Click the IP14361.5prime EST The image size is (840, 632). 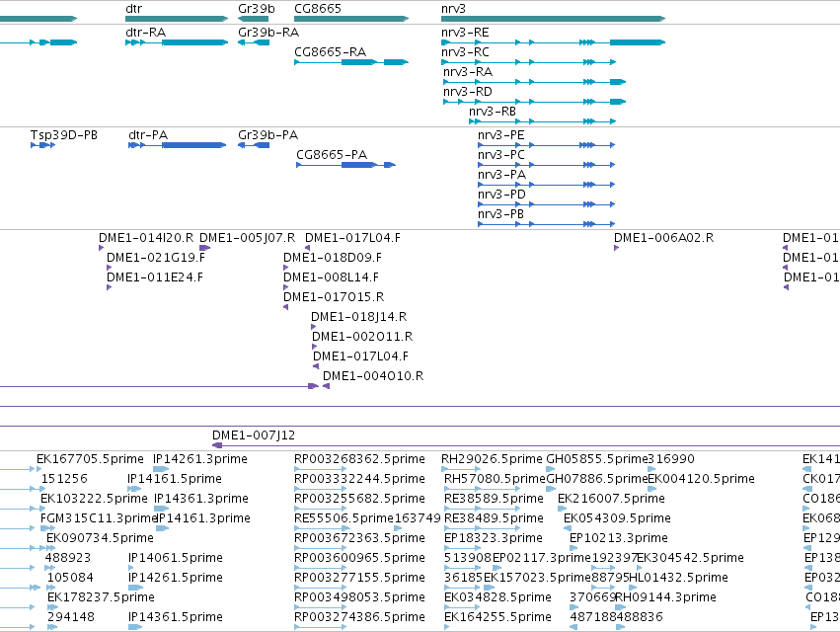pyautogui.click(x=135, y=627)
